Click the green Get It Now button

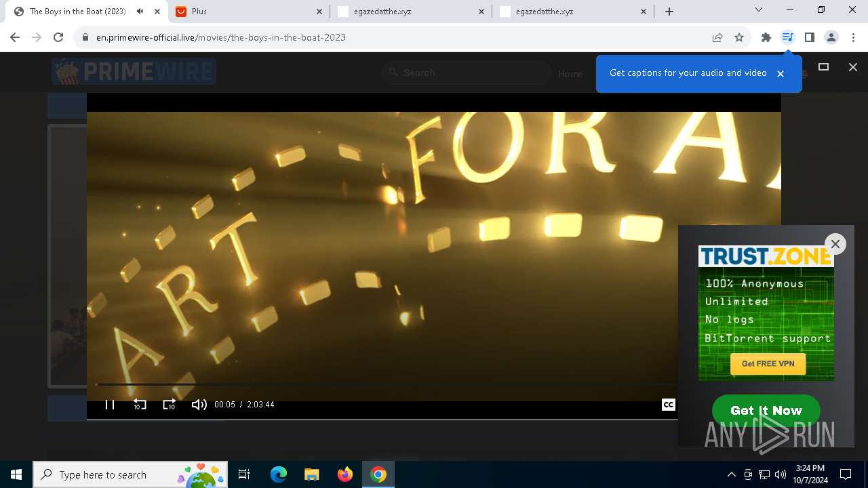pos(766,410)
